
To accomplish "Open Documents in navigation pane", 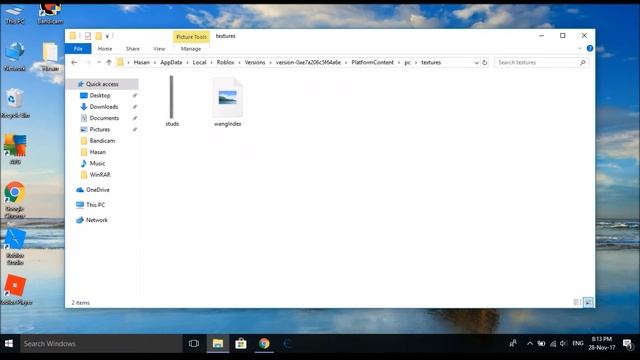I will coord(104,118).
